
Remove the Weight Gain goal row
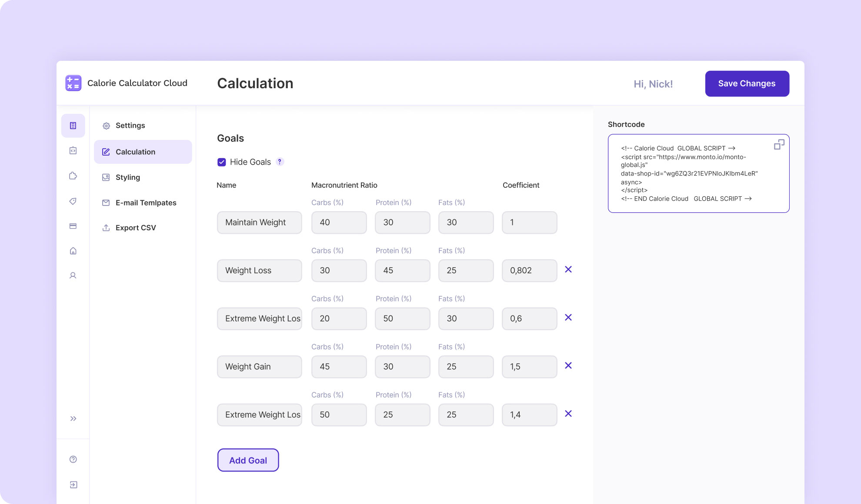[568, 365]
